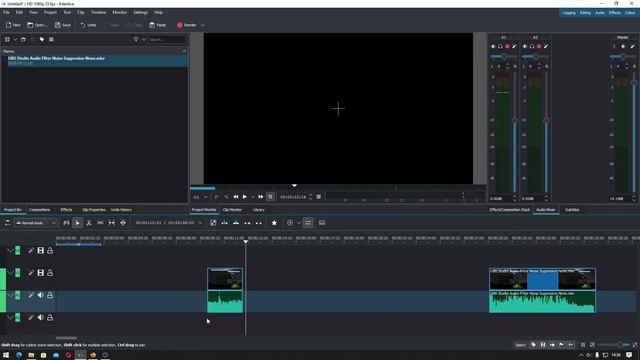
Task: Click fast forward in Project Monitor
Action: pyautogui.click(x=260, y=197)
